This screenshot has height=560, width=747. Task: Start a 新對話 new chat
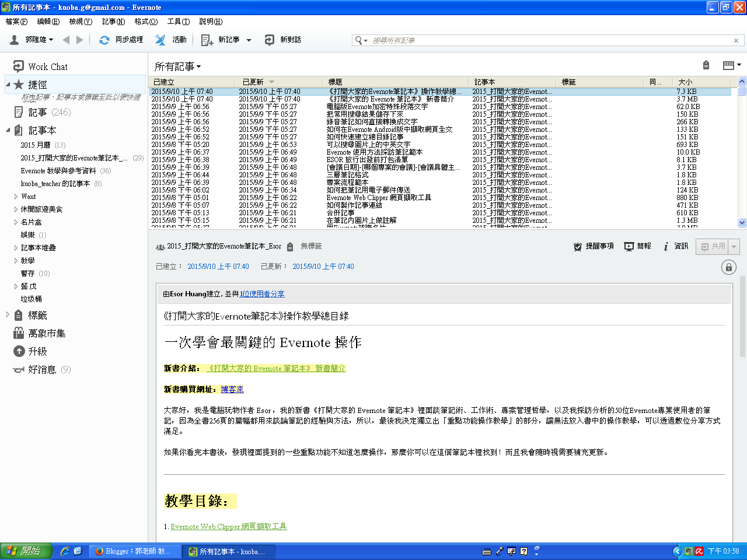point(283,40)
